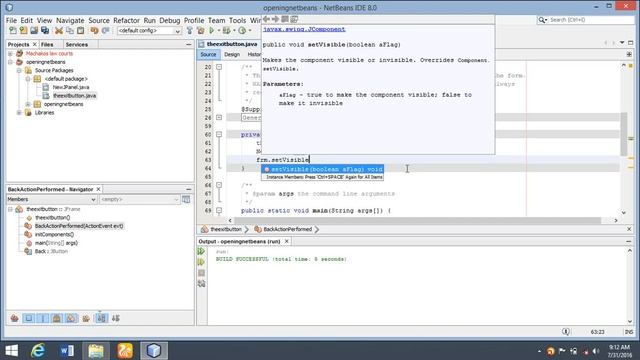Toggle Sort by Source in Navigator
The height and width of the screenshot is (360, 640).
[116, 318]
